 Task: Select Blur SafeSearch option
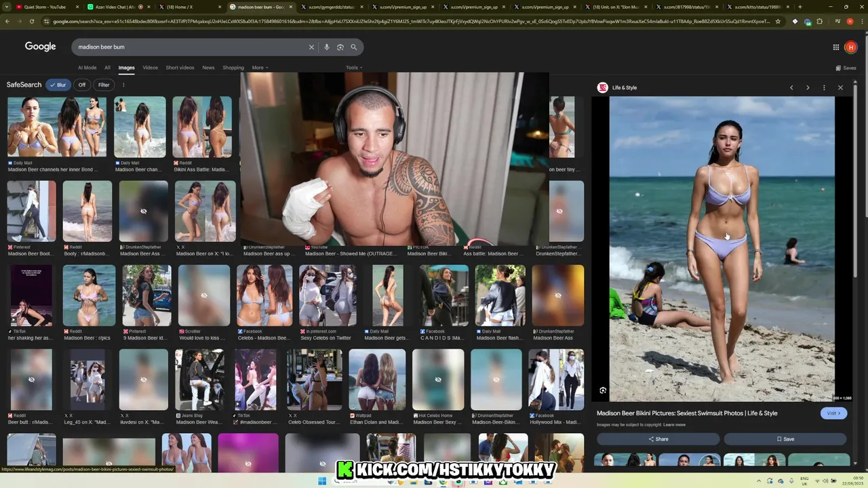click(x=58, y=85)
